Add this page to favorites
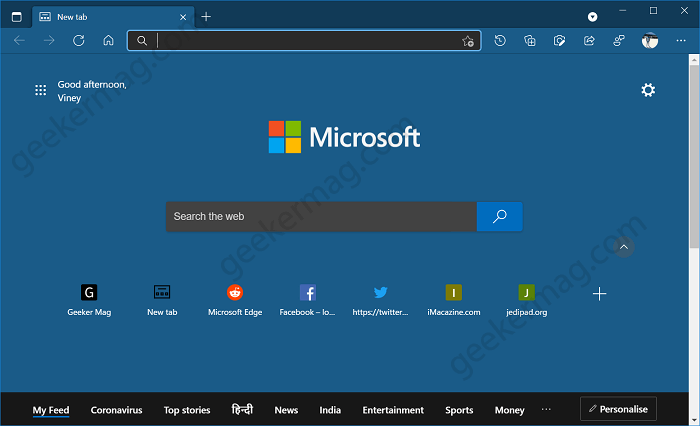 [x=467, y=41]
